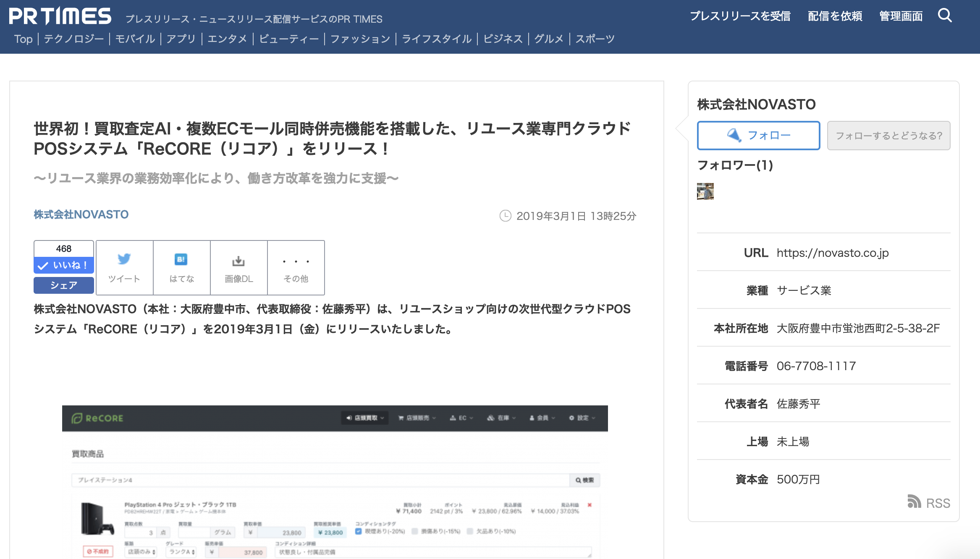The width and height of the screenshot is (980, 559).
Task: Select the アプリ category
Action: point(181,39)
